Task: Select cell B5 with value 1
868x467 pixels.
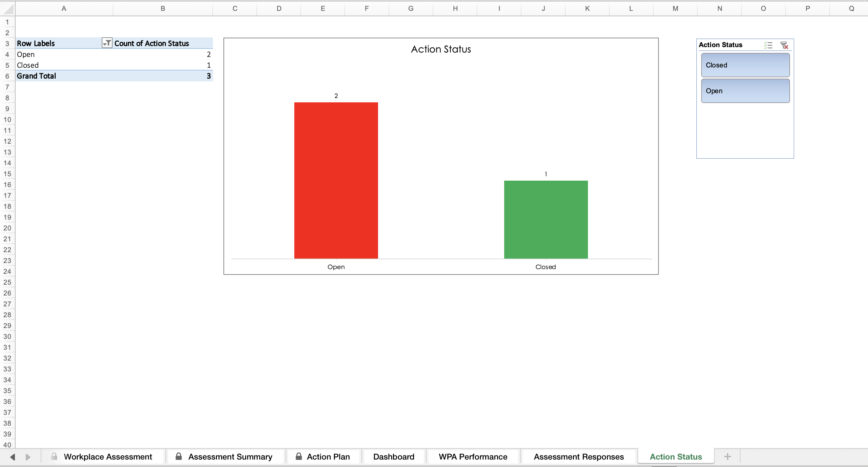Action: pyautogui.click(x=163, y=65)
